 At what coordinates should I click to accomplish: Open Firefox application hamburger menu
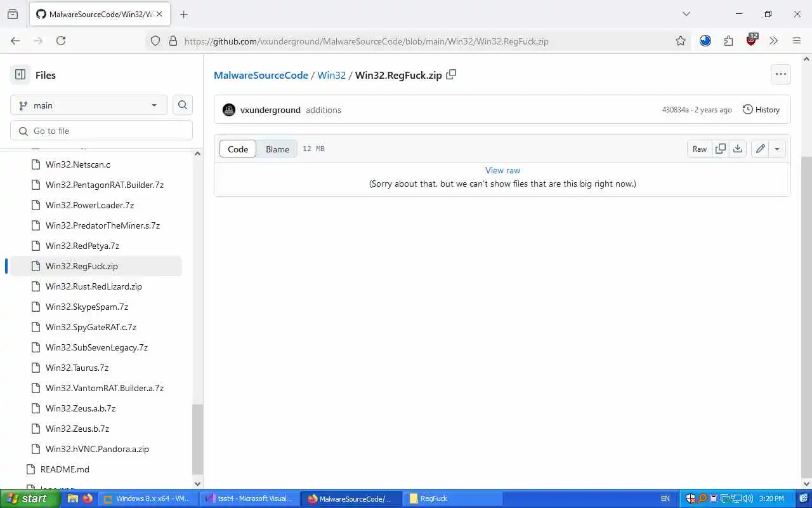click(x=797, y=41)
